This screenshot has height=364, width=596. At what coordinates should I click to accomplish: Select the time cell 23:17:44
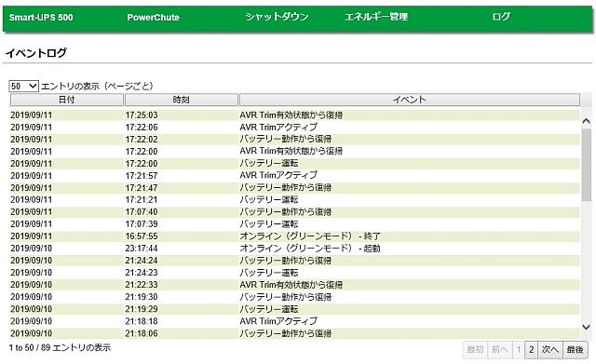[x=142, y=249]
